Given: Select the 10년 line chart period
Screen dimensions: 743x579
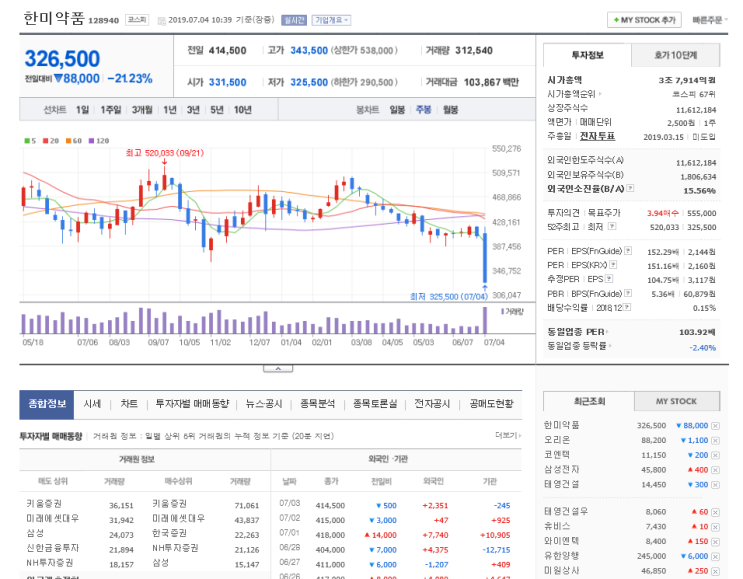Looking at the screenshot, I should [x=243, y=110].
